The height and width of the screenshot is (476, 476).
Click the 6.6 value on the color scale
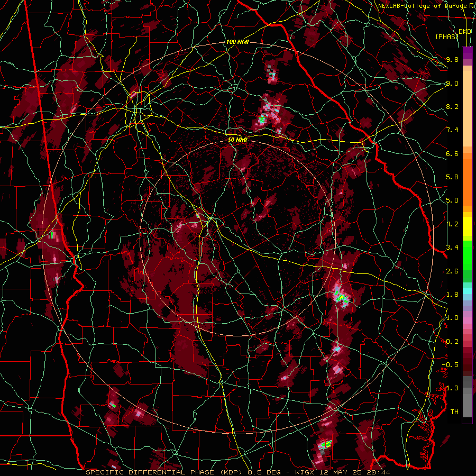coord(452,153)
